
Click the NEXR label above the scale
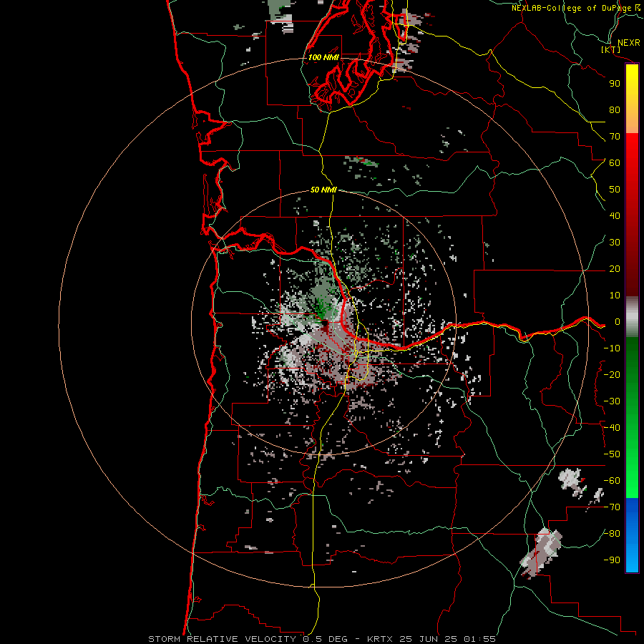point(629,43)
